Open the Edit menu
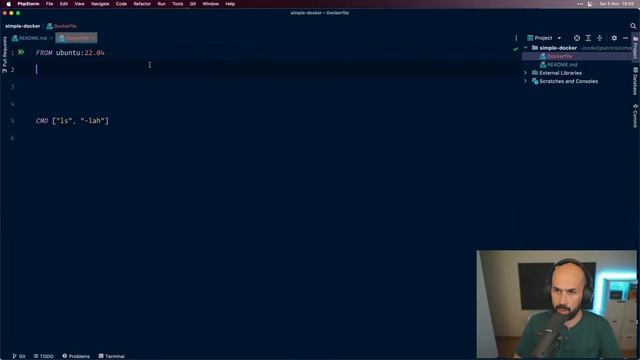 click(64, 4)
